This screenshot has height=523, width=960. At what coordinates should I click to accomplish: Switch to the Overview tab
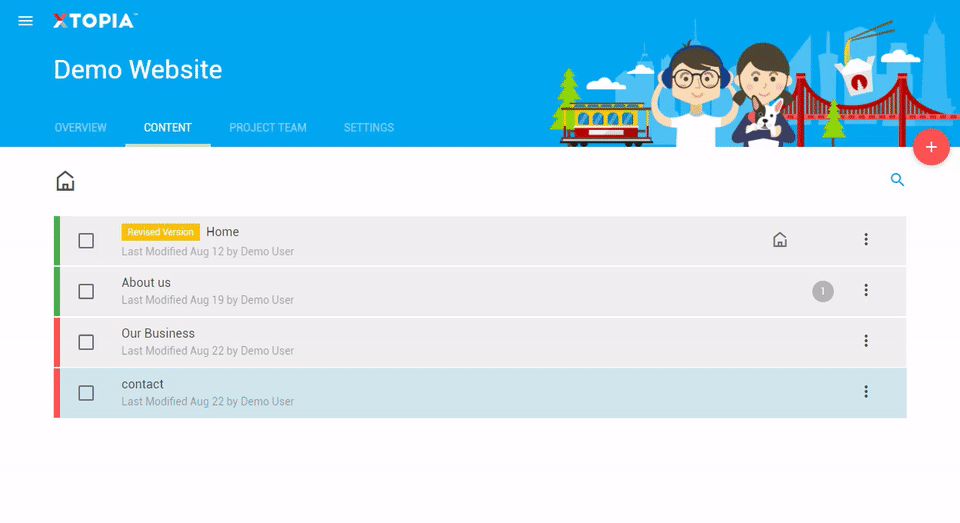80,128
